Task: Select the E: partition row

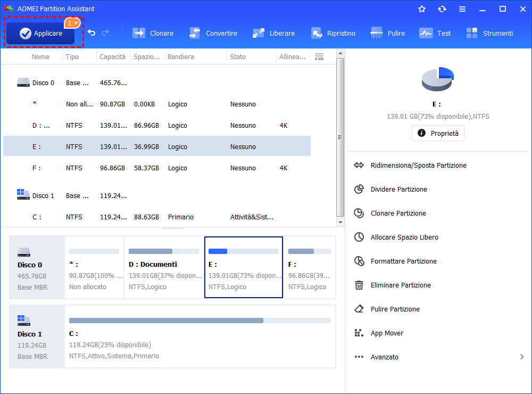Action: [x=157, y=146]
